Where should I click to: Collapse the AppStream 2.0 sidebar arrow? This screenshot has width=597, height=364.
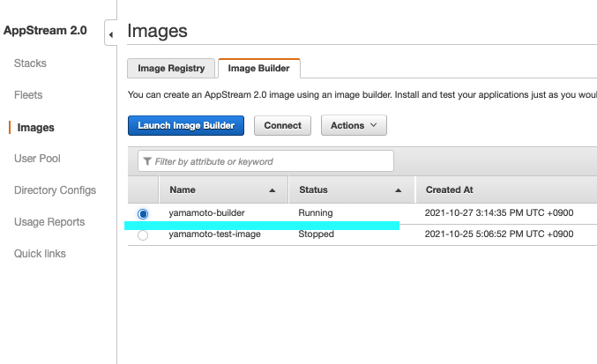pos(111,34)
